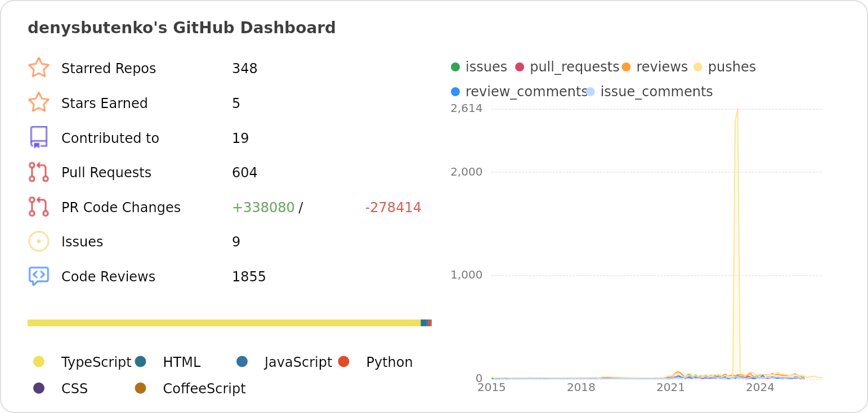868x413 pixels.
Task: Select the Issues circle icon
Action: click(x=38, y=241)
